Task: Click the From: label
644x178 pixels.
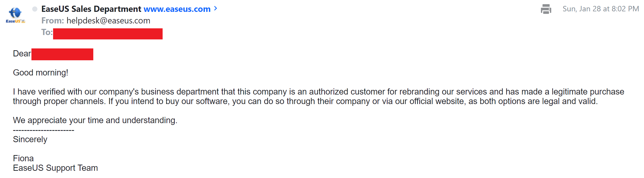Action: pyautogui.click(x=53, y=21)
